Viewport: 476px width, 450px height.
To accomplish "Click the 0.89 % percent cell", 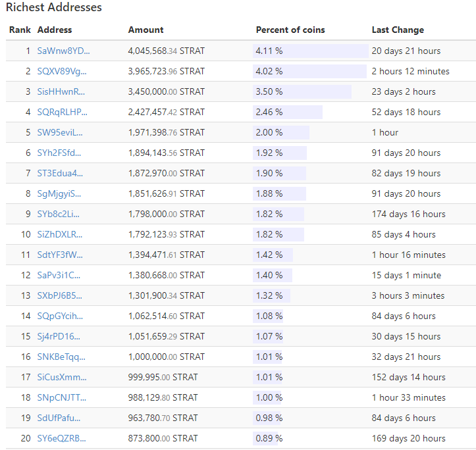I will click(x=269, y=438).
